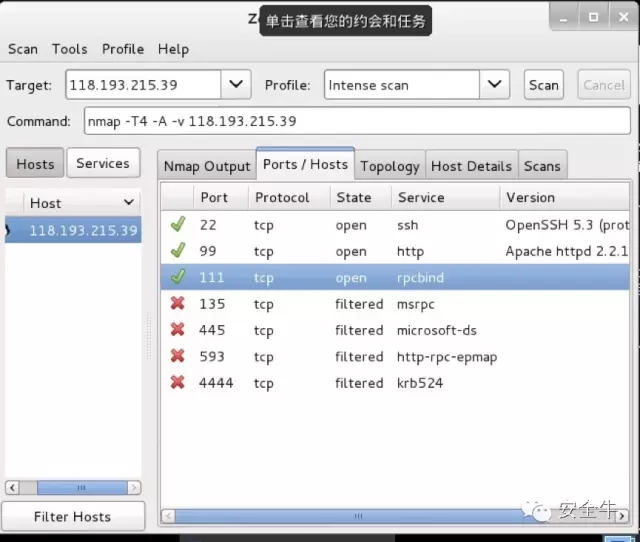Click the Host column sort chevron

(129, 202)
